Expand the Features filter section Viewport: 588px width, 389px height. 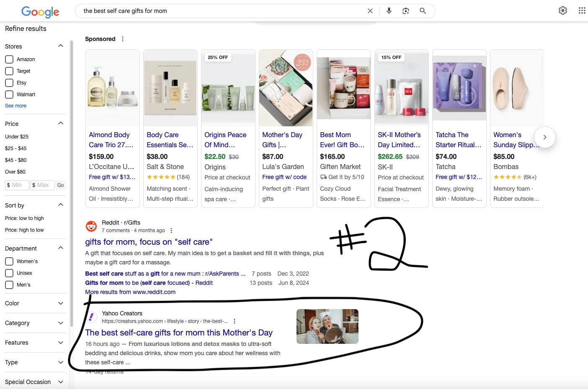pos(61,343)
